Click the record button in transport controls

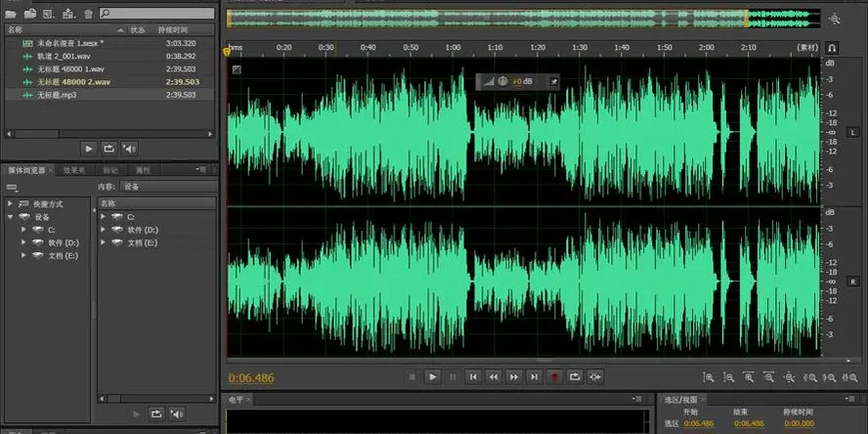click(554, 376)
